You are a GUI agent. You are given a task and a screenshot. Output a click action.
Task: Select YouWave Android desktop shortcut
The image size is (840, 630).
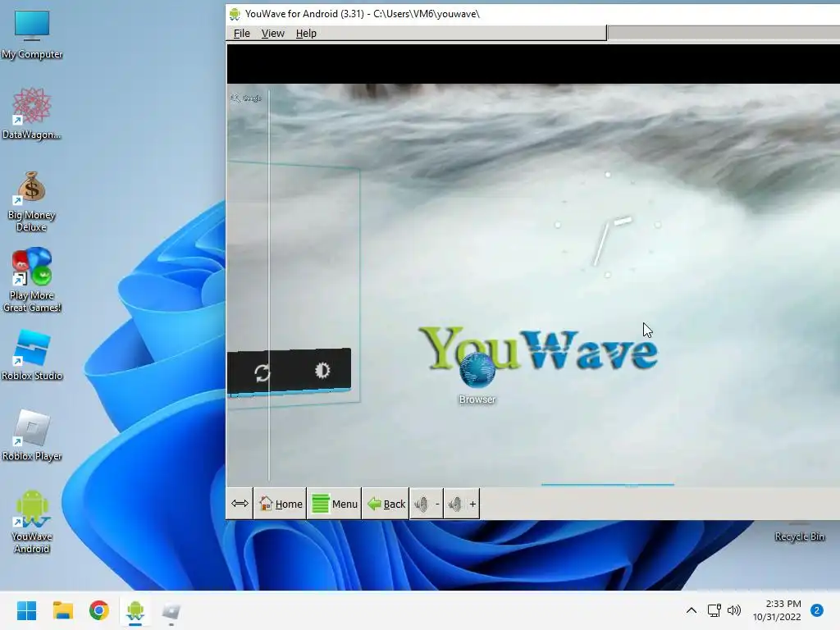click(x=32, y=522)
